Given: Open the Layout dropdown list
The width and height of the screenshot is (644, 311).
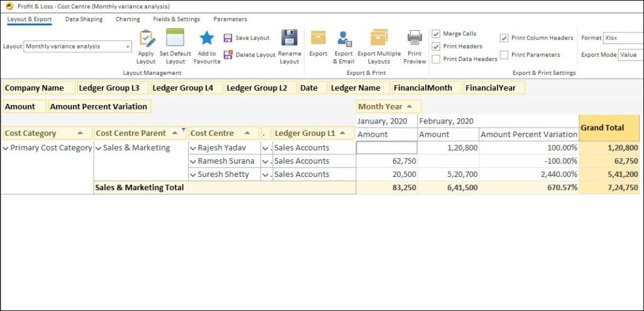Looking at the screenshot, I should tap(128, 47).
